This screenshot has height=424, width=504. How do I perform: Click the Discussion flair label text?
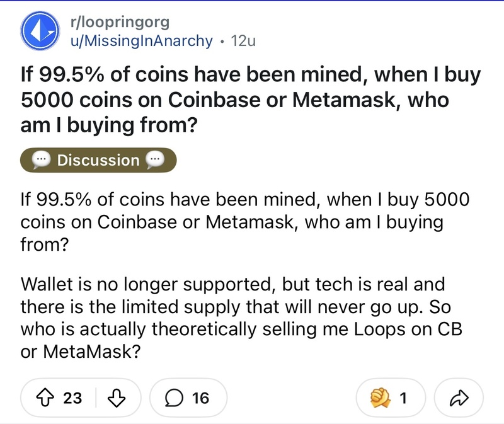tap(98, 160)
